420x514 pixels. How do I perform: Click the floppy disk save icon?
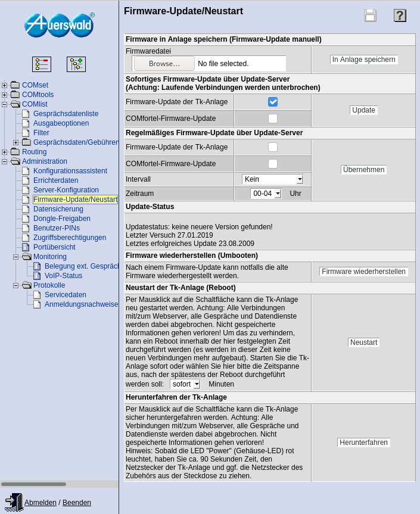pos(370,15)
